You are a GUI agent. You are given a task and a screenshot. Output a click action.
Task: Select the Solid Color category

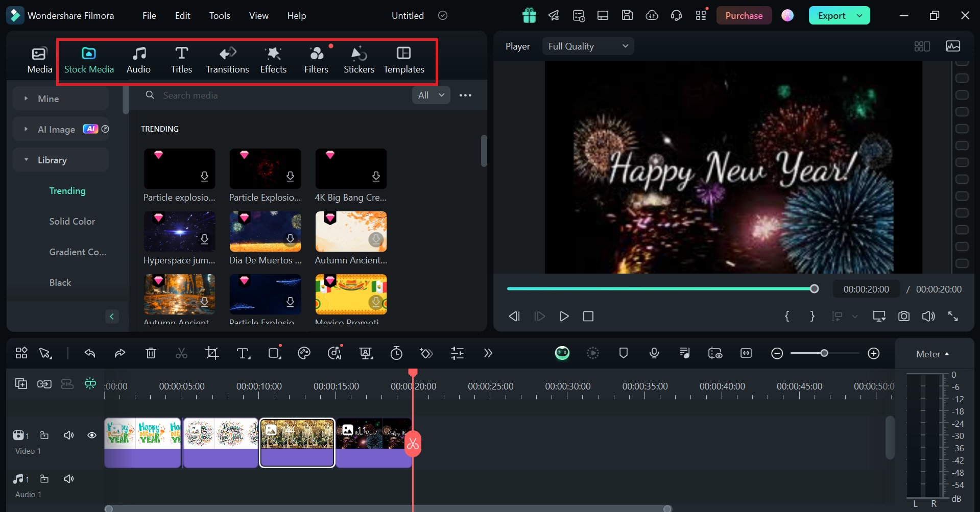pyautogui.click(x=72, y=221)
